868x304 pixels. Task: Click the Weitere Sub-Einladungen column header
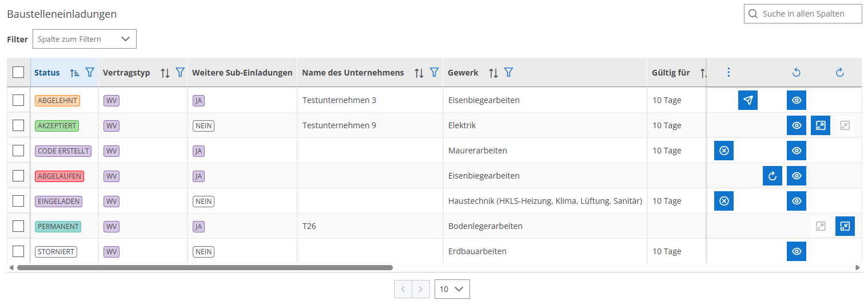242,73
